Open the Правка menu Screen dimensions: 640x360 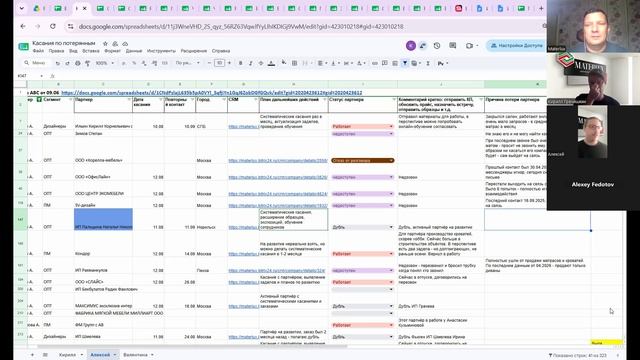[x=56, y=51]
